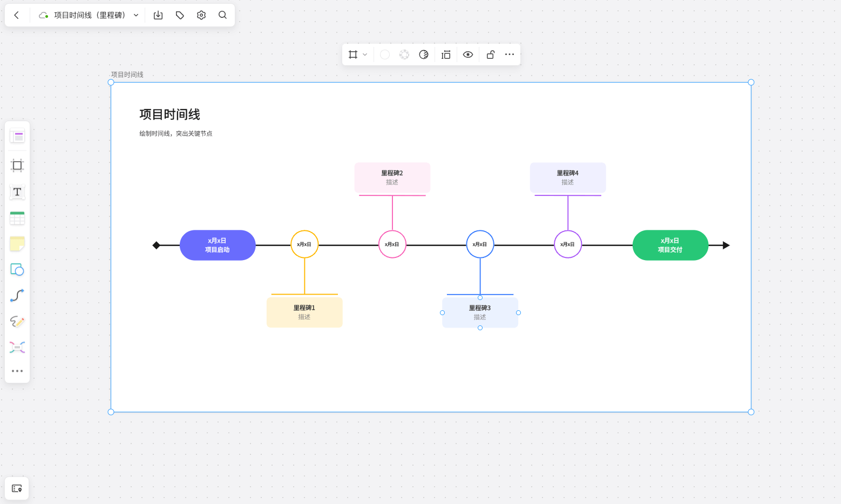The image size is (841, 504).
Task: Select the purple x月x日 circle node
Action: [x=568, y=244]
